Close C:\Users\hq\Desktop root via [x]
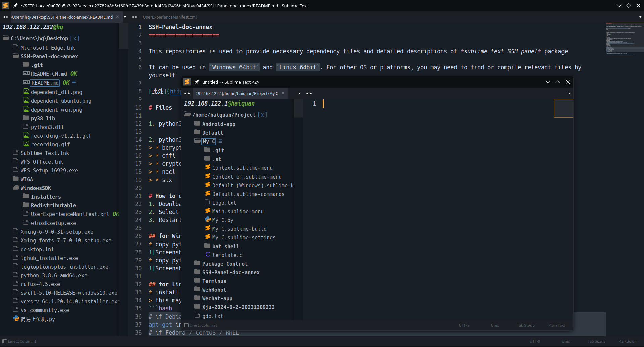The height and width of the screenshot is (347, 644). point(75,38)
